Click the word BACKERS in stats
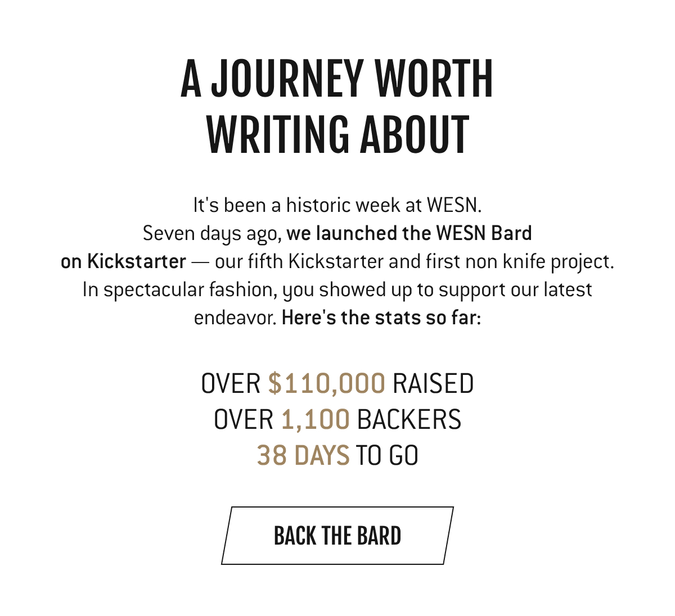The height and width of the screenshot is (616, 675). (409, 419)
